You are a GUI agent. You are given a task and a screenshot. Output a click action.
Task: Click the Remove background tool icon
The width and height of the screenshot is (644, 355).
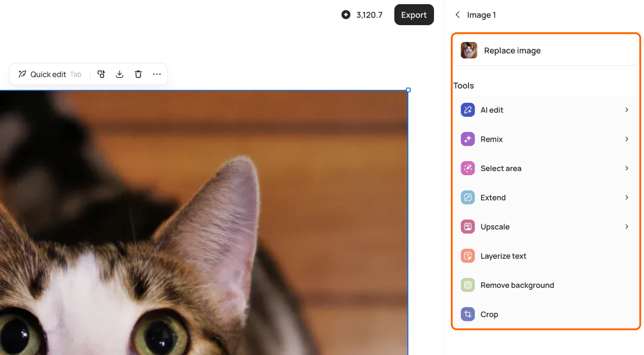[x=468, y=285]
